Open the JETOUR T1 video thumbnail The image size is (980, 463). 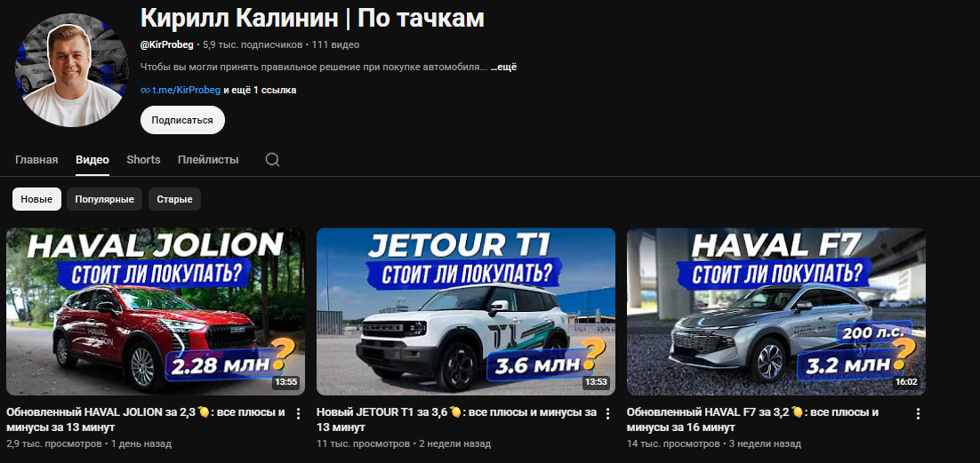click(x=466, y=312)
